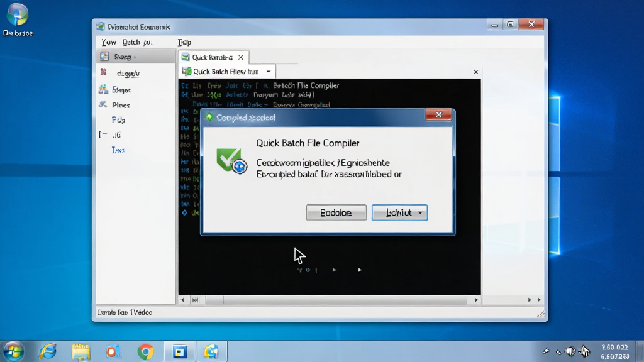Switch to the active batch compiler taskbar app

[x=211, y=351]
